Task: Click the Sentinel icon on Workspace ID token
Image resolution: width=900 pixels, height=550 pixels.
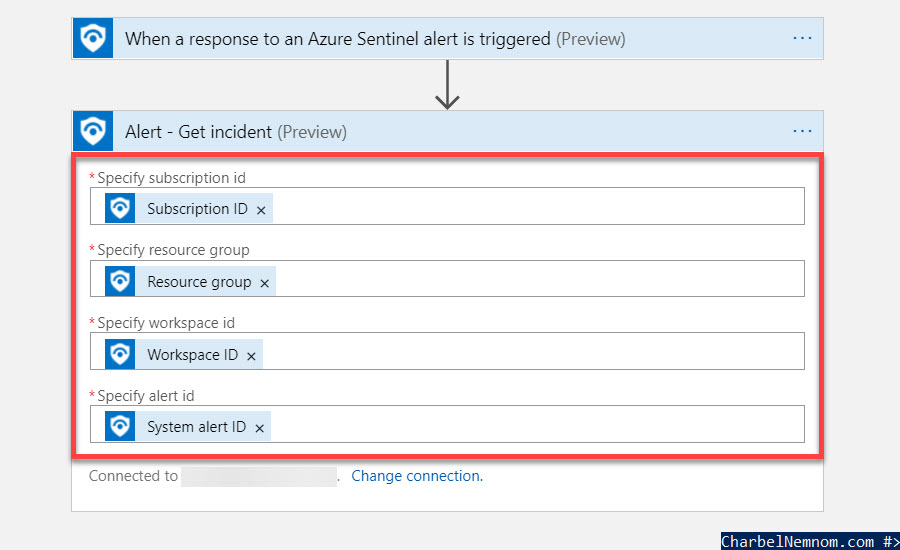Action: (120, 354)
